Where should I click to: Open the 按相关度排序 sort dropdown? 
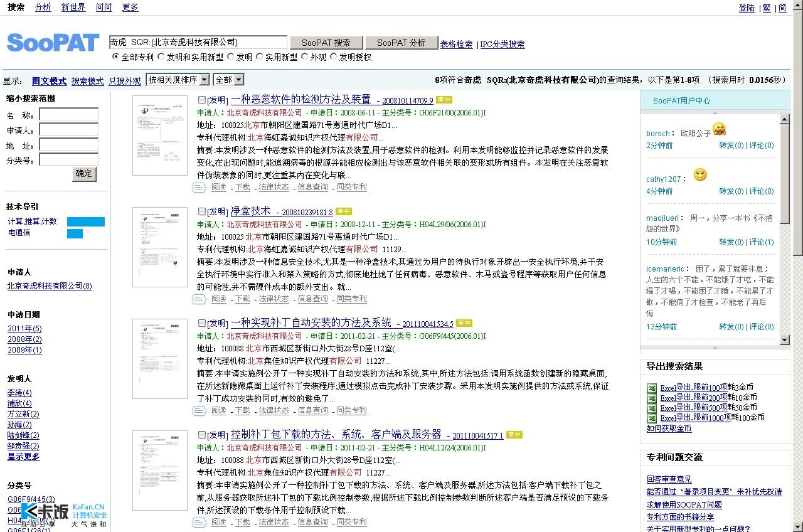point(178,80)
